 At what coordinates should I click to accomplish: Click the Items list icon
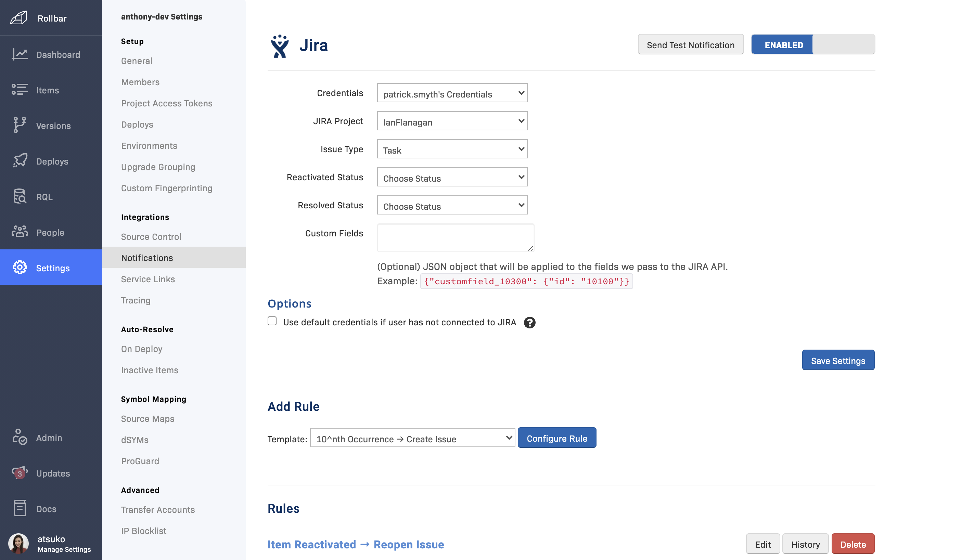(x=19, y=90)
